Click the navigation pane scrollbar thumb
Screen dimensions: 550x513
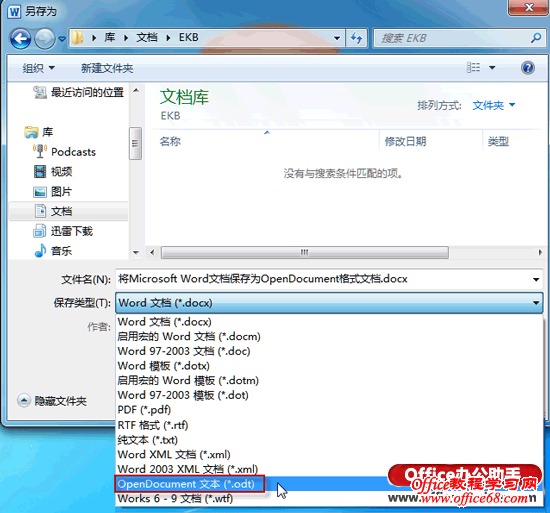(x=135, y=143)
